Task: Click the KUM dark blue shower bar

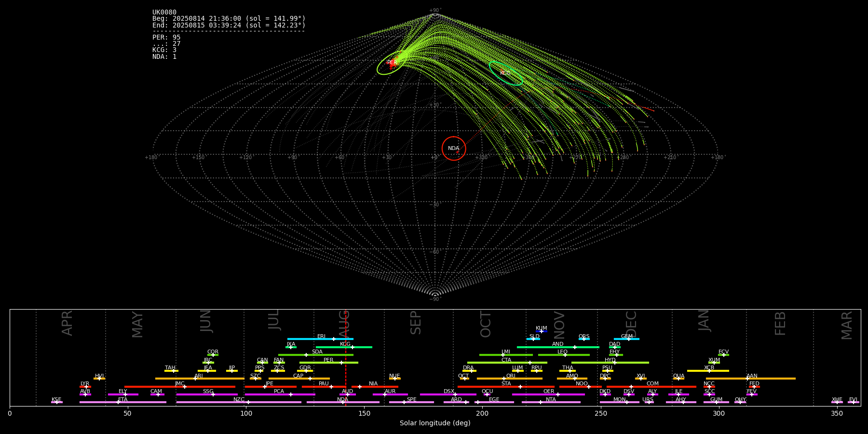Action: point(542,331)
